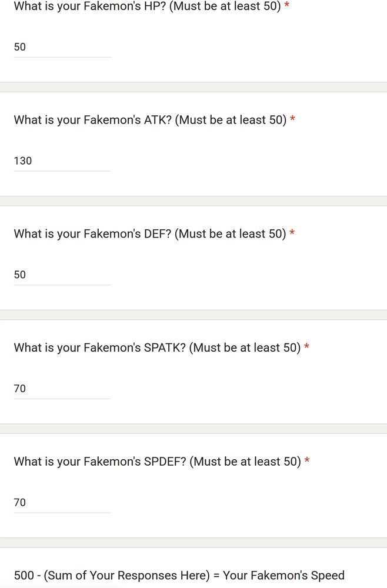Click the gray divider between HP and ATK sections
The image size is (387, 588).
click(193, 87)
